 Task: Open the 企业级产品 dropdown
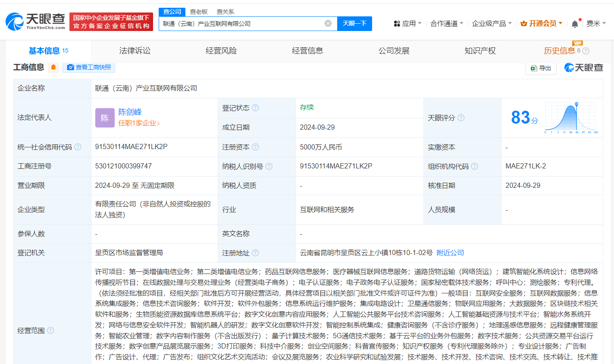click(492, 23)
